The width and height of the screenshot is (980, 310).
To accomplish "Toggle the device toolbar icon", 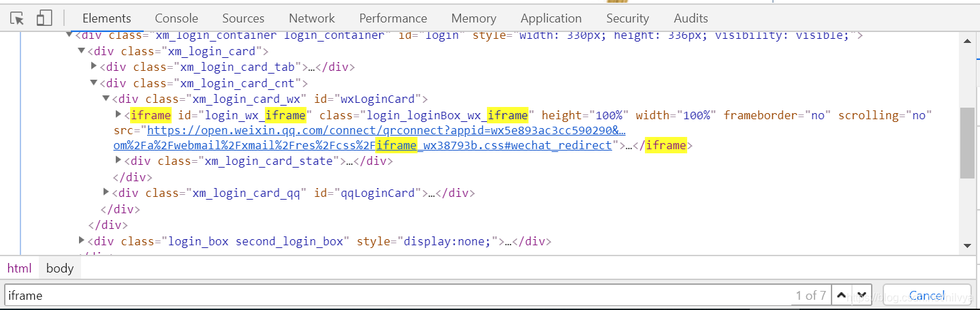I will click(x=44, y=18).
